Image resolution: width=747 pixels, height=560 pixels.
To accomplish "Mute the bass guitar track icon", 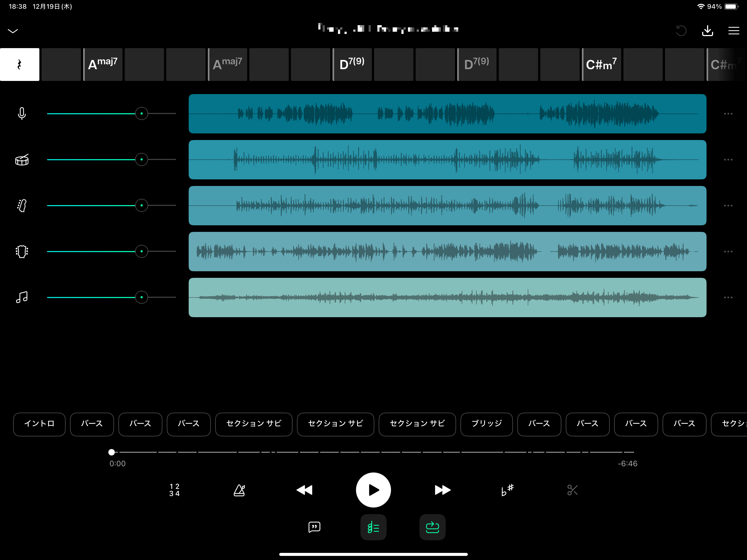I will tap(22, 205).
